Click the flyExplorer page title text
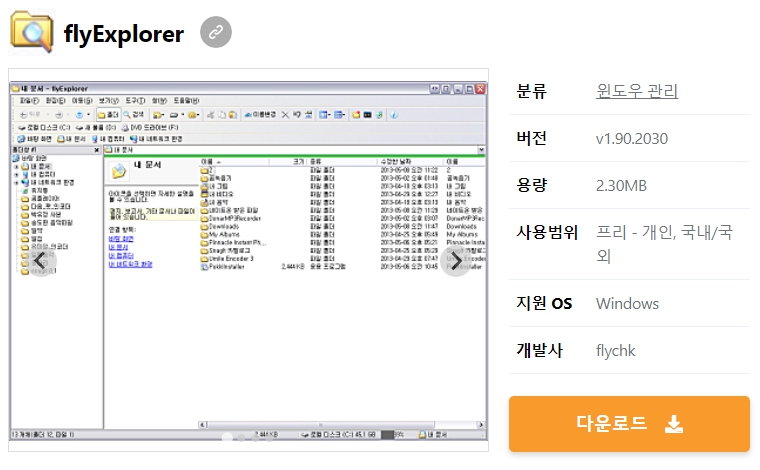 [124, 34]
